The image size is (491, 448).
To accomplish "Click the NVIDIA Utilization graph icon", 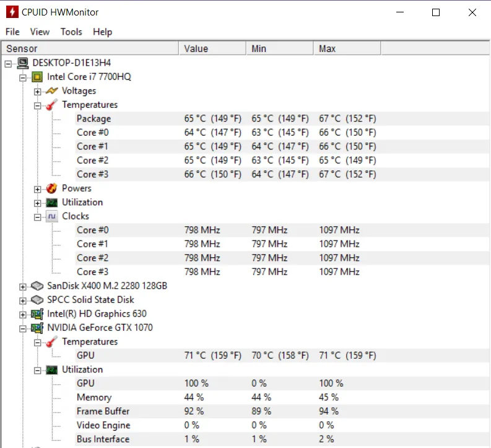I will click(x=52, y=370).
